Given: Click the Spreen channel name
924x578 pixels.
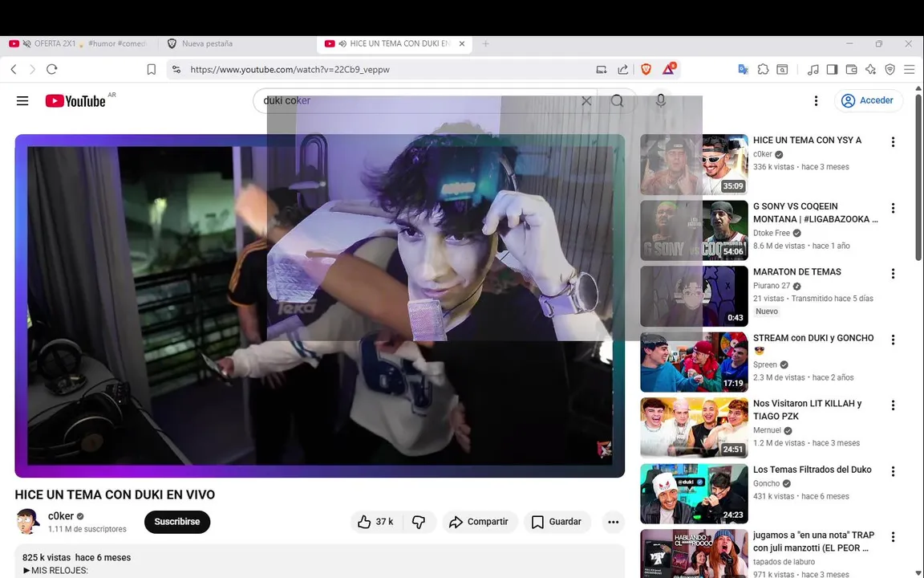Looking at the screenshot, I should click(765, 364).
